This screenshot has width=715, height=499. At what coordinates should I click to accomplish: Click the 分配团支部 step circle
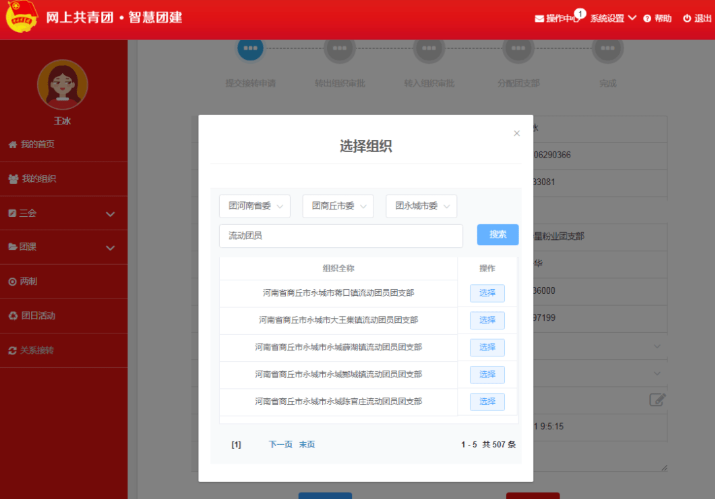point(518,48)
